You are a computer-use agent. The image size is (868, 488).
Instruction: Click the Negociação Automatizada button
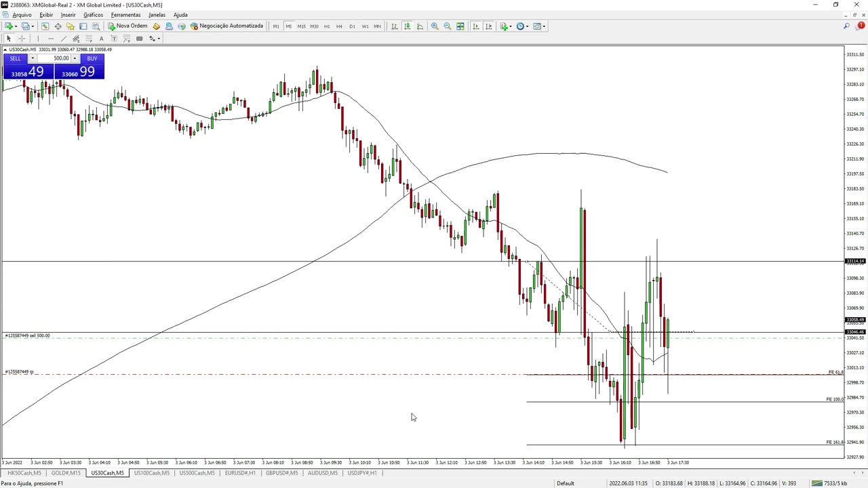point(226,26)
